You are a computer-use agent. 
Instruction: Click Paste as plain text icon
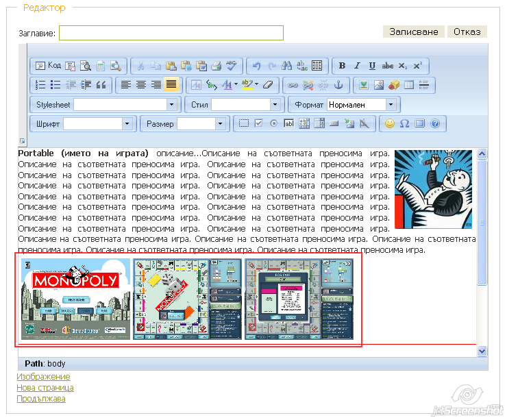pyautogui.click(x=186, y=66)
